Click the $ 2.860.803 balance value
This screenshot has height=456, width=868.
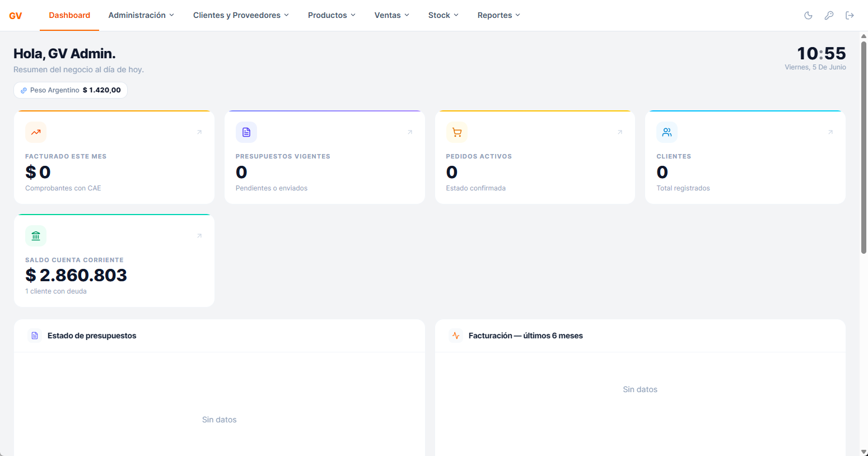[76, 275]
